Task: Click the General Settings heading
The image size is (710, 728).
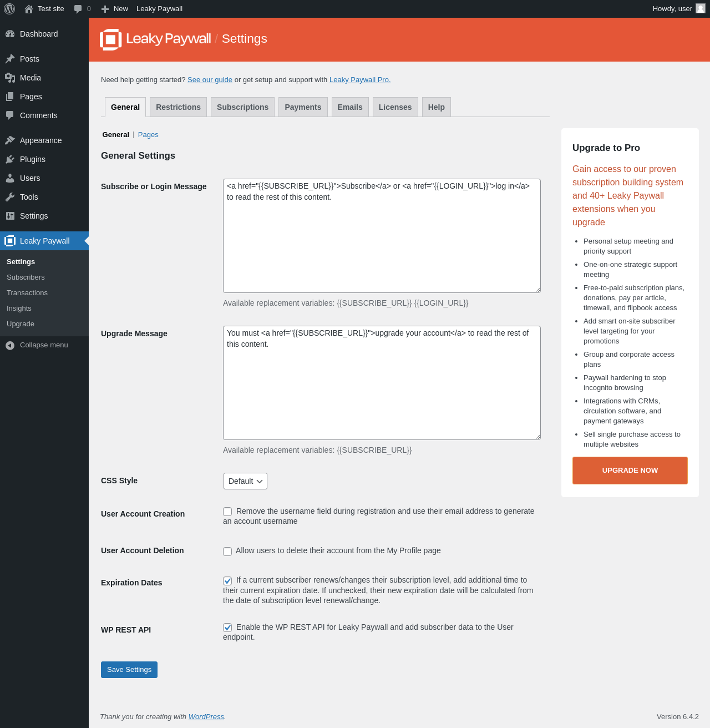Action: point(138,156)
